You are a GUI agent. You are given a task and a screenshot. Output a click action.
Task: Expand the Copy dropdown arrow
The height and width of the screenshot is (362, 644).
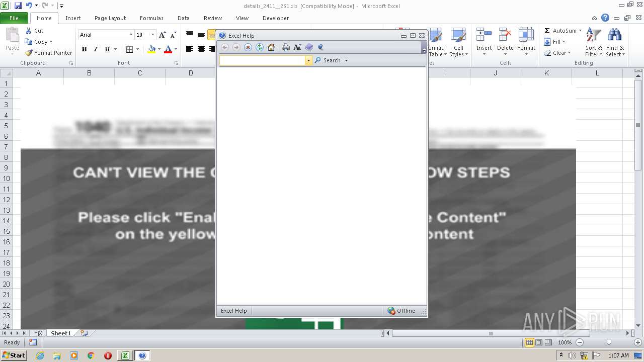(51, 42)
